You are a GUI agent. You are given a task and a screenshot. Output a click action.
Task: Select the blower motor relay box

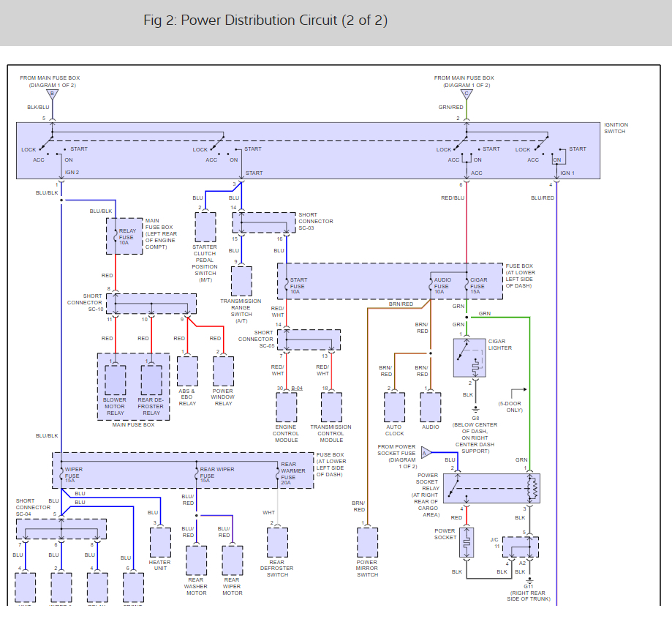click(115, 379)
